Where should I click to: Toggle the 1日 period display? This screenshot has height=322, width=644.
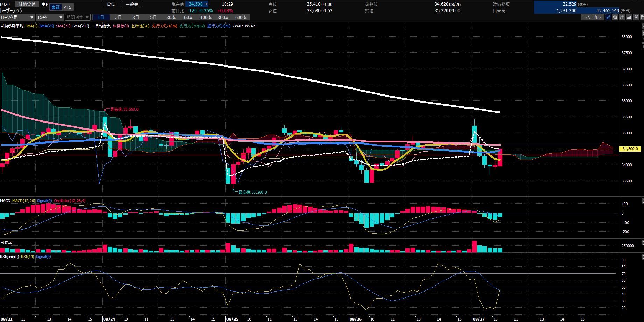(x=101, y=17)
